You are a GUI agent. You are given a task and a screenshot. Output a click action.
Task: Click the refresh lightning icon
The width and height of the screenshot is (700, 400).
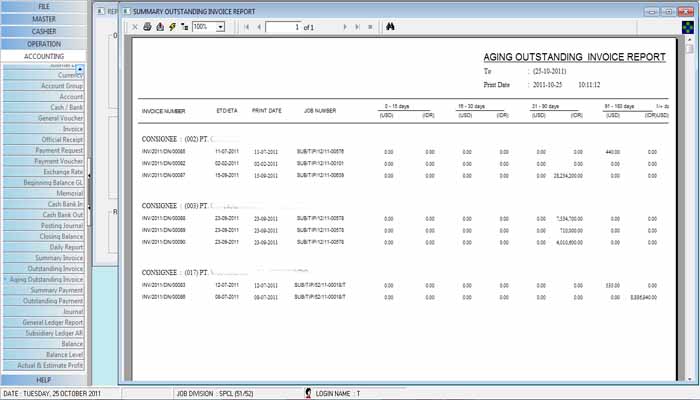(171, 27)
